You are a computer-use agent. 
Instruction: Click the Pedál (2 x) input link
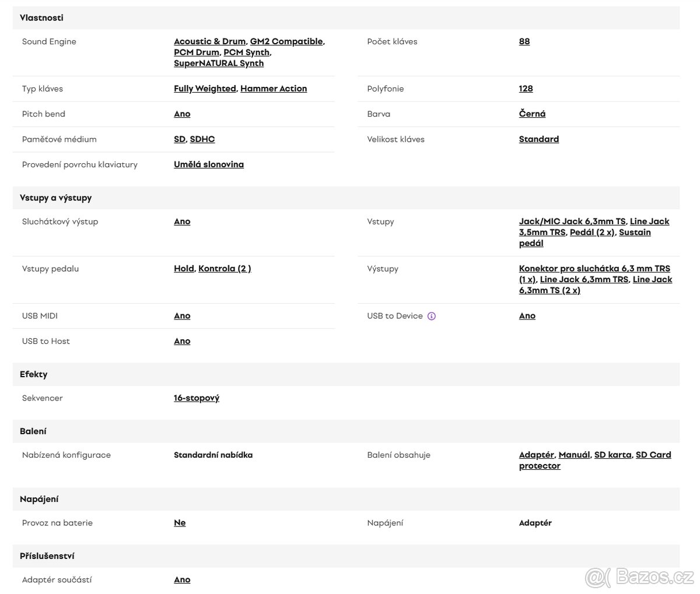(592, 232)
